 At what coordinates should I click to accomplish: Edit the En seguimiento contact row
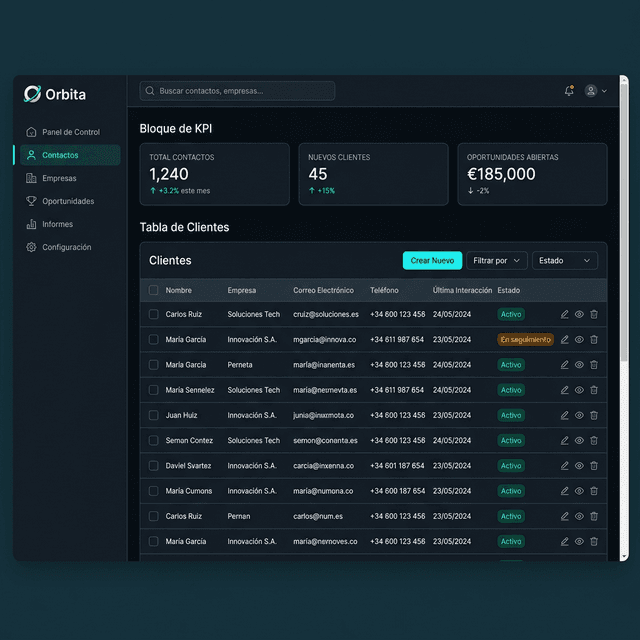coord(564,340)
